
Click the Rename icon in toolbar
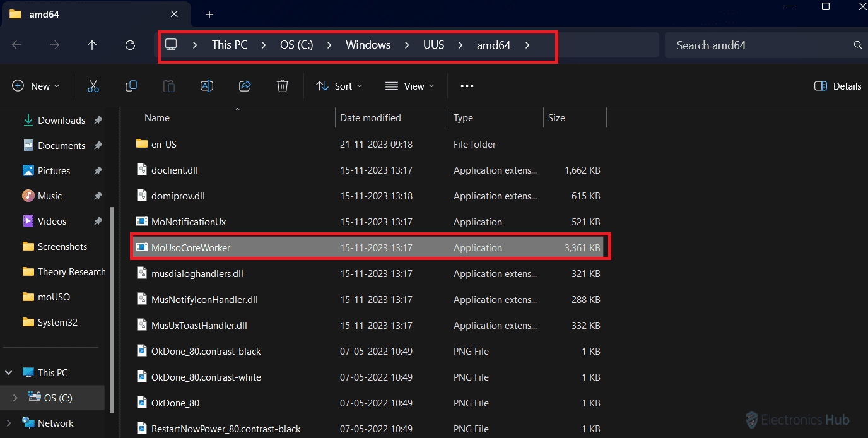pyautogui.click(x=207, y=86)
